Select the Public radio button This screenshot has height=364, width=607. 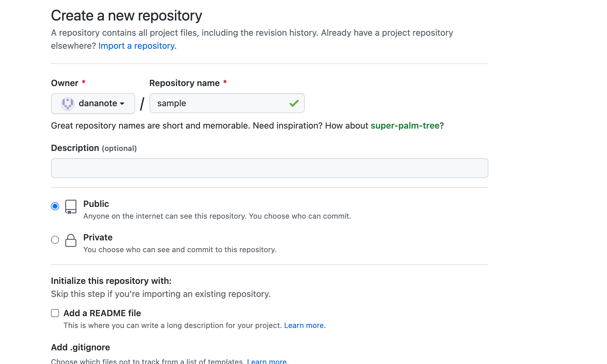[x=55, y=206]
